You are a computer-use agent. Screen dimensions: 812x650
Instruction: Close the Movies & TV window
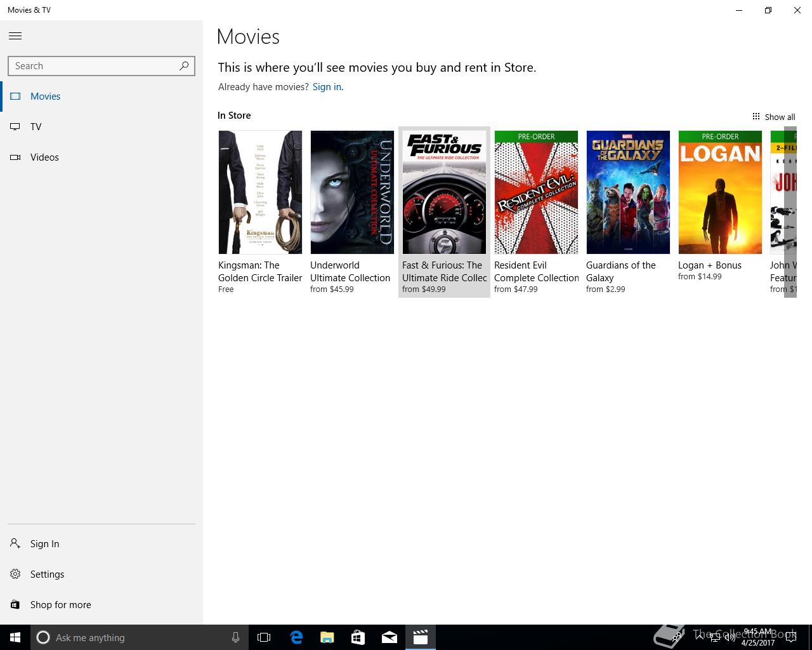click(x=797, y=10)
